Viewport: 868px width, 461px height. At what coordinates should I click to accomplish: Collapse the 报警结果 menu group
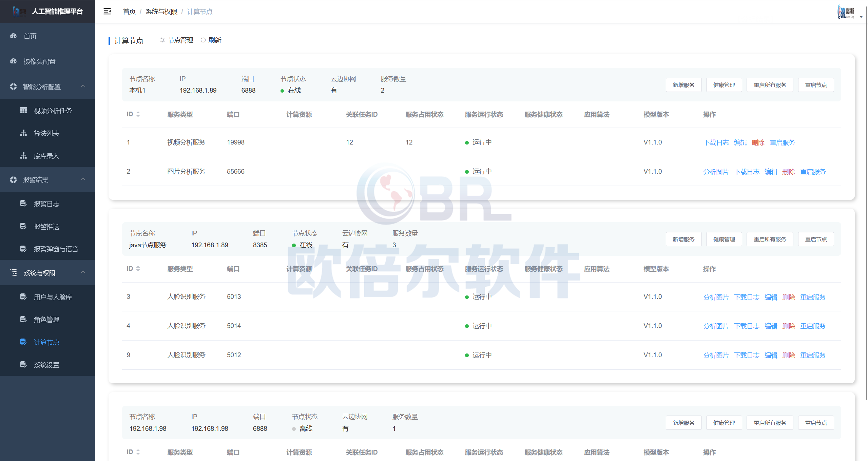click(x=83, y=179)
